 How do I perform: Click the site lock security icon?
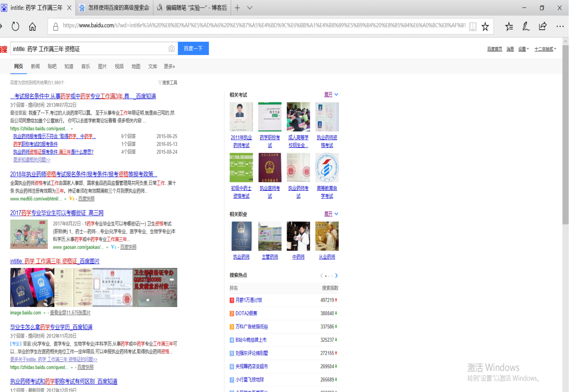pyautogui.click(x=56, y=26)
